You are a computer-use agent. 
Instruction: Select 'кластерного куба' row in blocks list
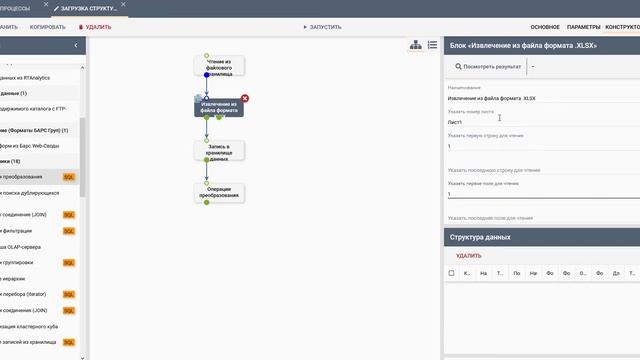point(40,327)
